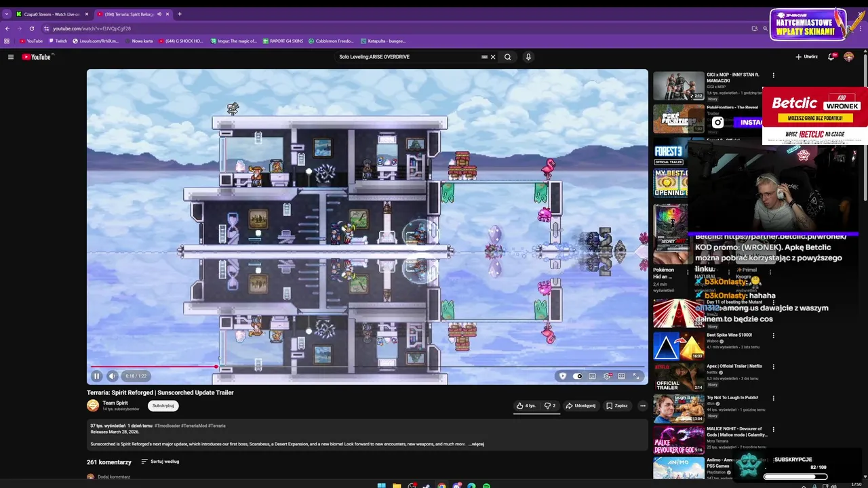This screenshot has height=488, width=868.
Task: Open File Explorer from taskbar
Action: click(x=397, y=485)
